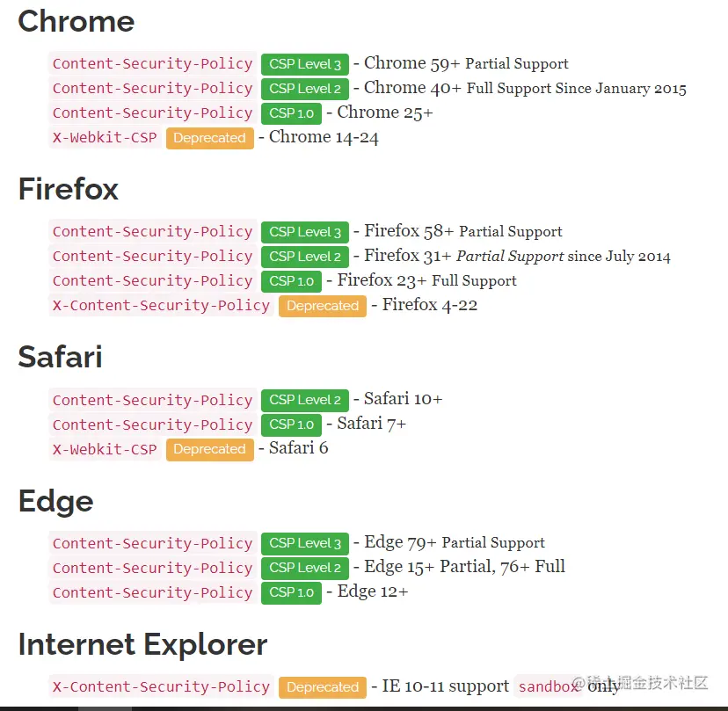The height and width of the screenshot is (711, 728).
Task: Click the CSP Level 3 badge under Chrome
Action: (x=304, y=64)
